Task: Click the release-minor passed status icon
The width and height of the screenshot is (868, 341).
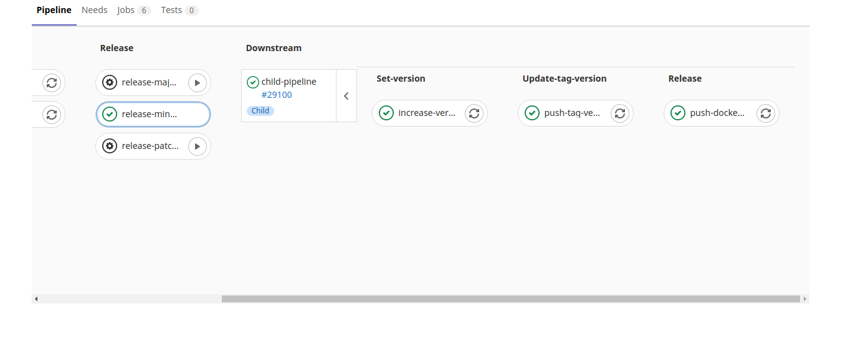Action: click(x=110, y=114)
